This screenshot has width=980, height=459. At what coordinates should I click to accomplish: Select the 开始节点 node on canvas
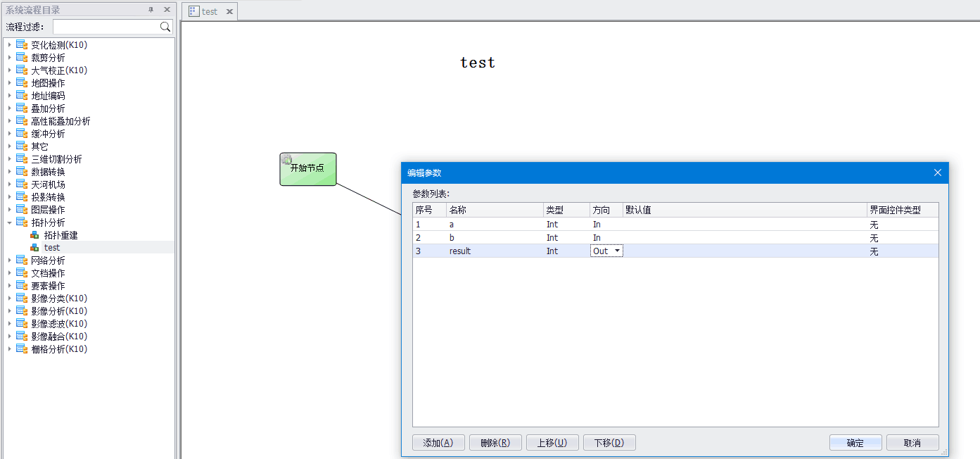click(308, 169)
